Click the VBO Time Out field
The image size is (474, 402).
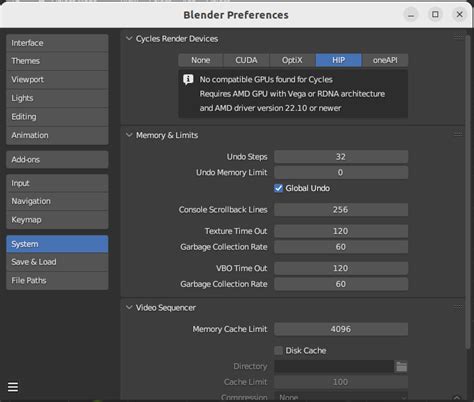coord(341,268)
